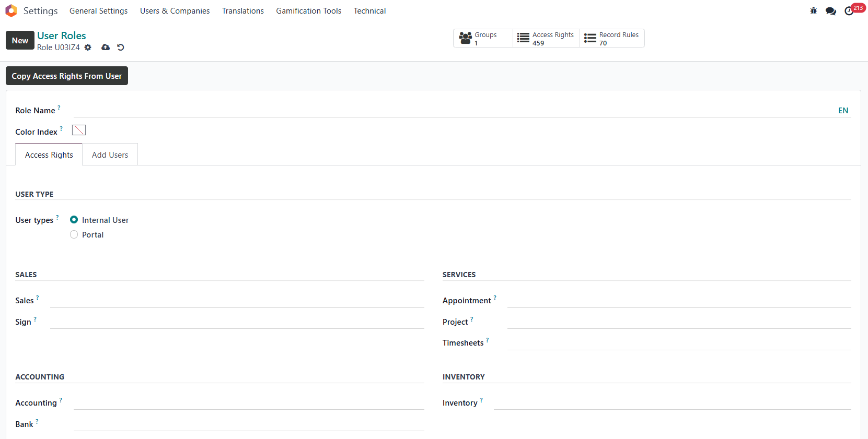868x439 pixels.
Task: Open the Access Rights stat button
Action: pyautogui.click(x=546, y=39)
